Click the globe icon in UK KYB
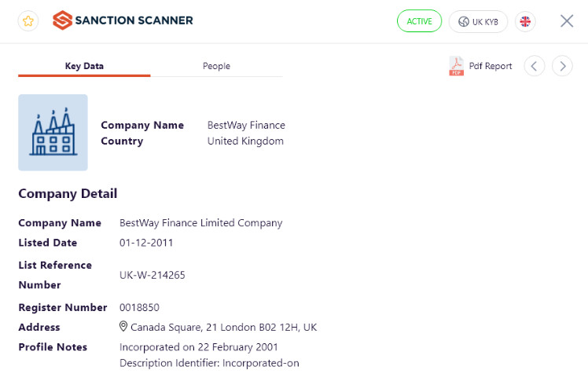 (x=464, y=22)
